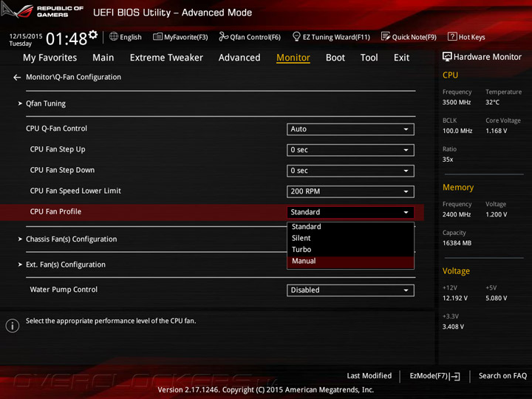Open CPU Fan Step Up dropdown
This screenshot has width=532, height=399.
pos(350,150)
